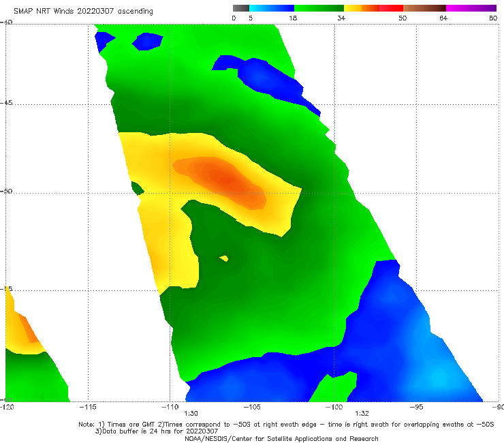Click the color bar label '18'
This screenshot has width=504, height=443.
tap(293, 18)
